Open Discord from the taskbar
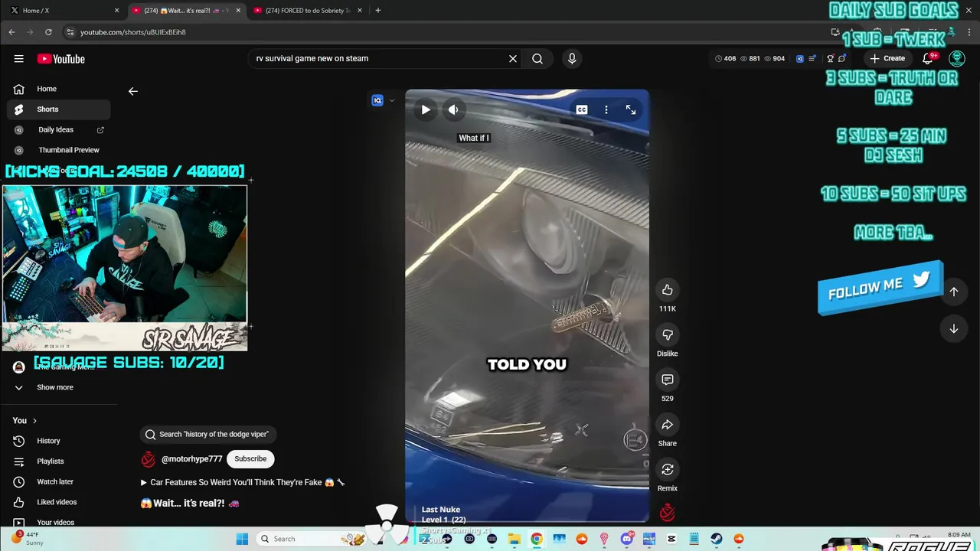The image size is (980, 551). (627, 539)
